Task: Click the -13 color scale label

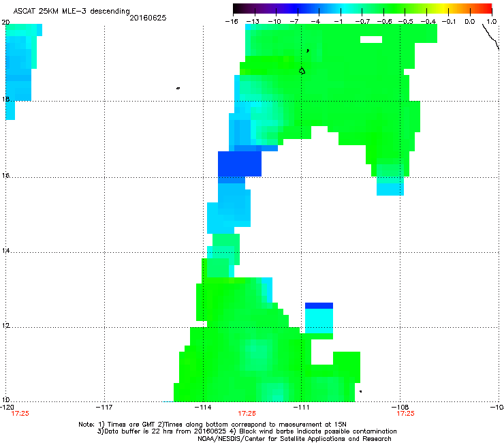Action: click(253, 22)
